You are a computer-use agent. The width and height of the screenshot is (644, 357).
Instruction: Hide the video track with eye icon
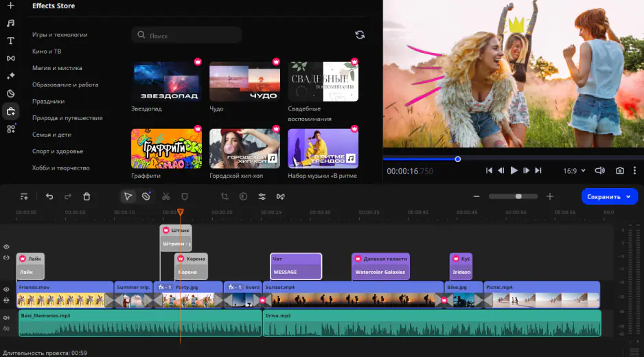point(6,290)
